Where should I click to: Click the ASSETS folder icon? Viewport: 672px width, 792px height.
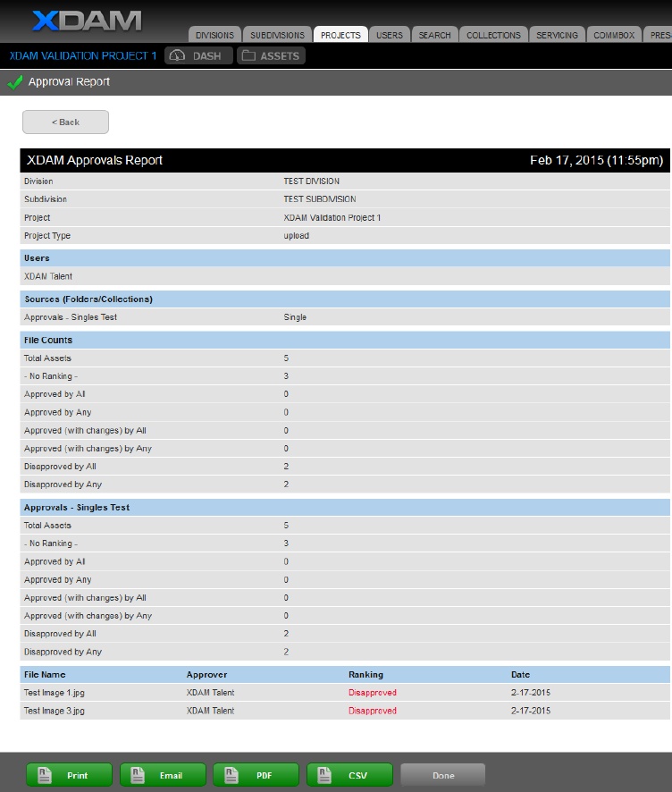click(x=248, y=55)
